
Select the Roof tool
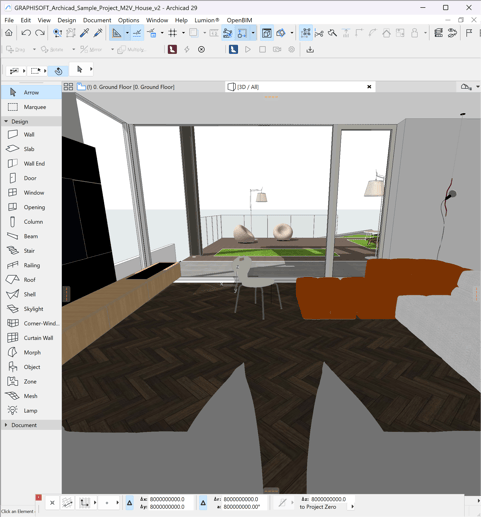[x=31, y=280]
